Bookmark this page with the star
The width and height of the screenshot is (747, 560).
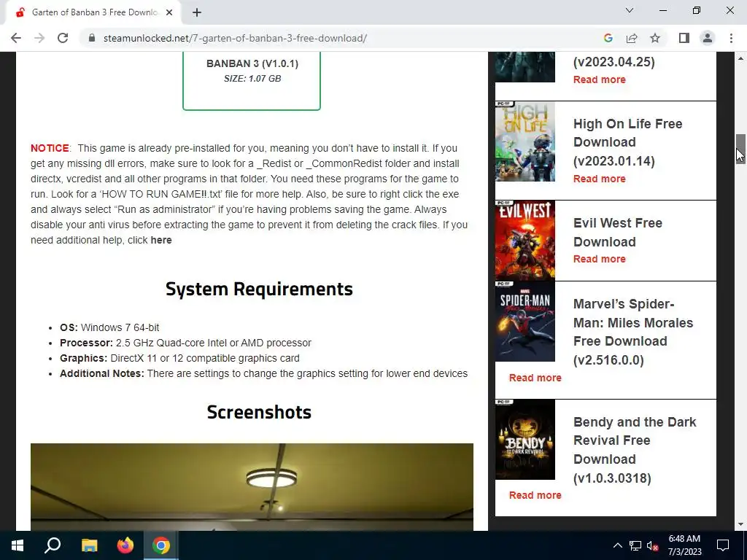(655, 38)
